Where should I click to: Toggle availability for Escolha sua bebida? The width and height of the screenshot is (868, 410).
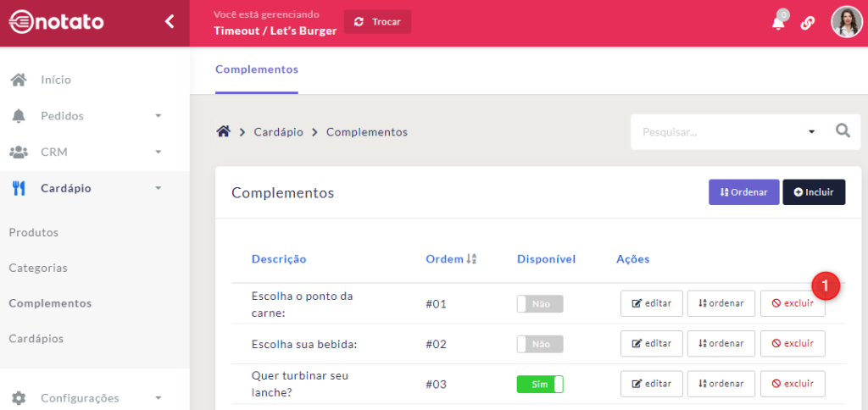[540, 344]
